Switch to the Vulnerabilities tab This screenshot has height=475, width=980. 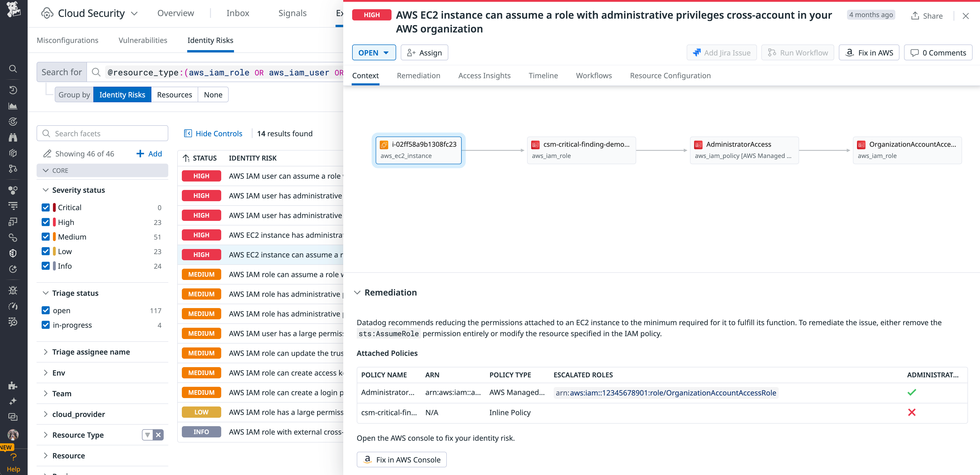point(143,40)
